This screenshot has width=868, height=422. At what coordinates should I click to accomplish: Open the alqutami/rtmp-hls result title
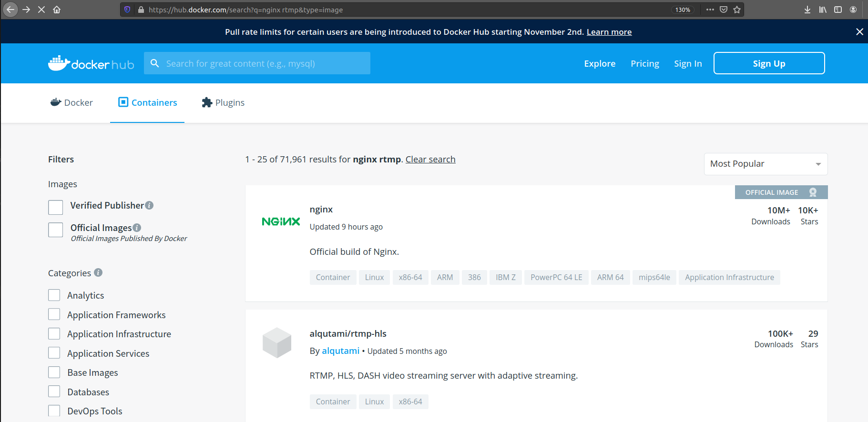coord(348,333)
